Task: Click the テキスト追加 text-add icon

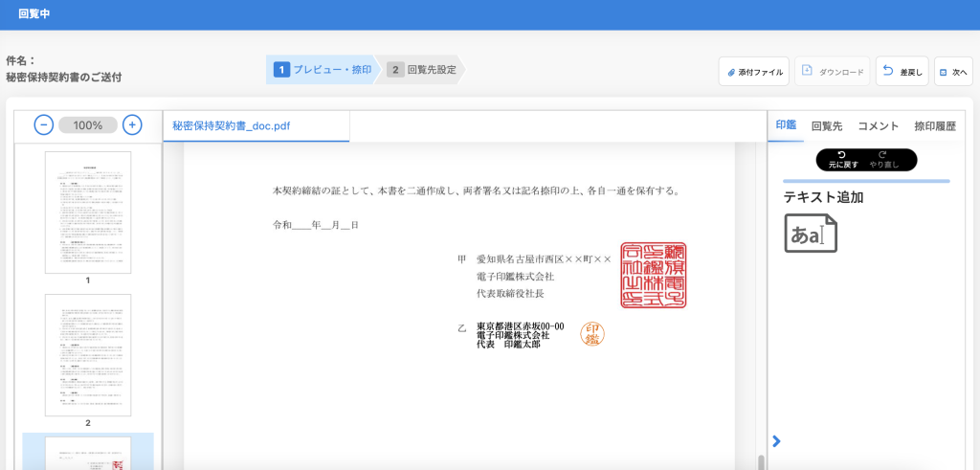Action: point(811,234)
